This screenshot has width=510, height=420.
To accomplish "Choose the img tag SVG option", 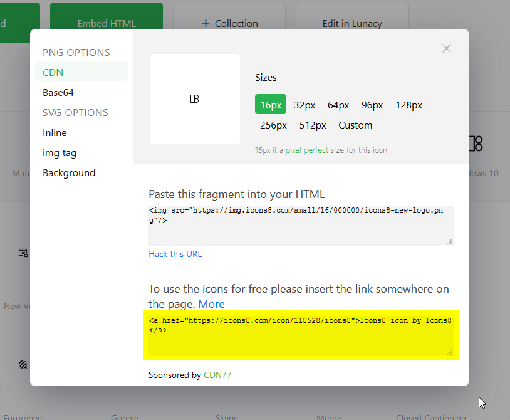I will [x=60, y=153].
